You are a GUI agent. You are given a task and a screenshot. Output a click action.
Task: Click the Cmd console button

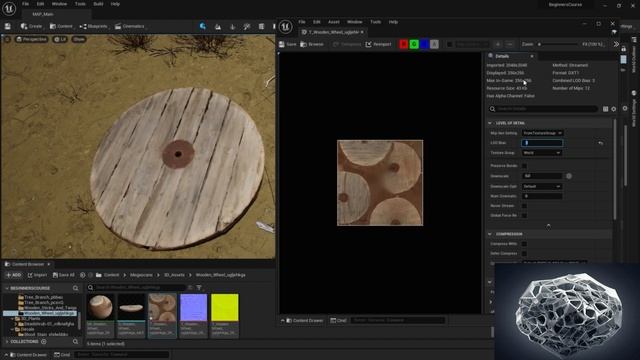pyautogui.click(x=62, y=355)
